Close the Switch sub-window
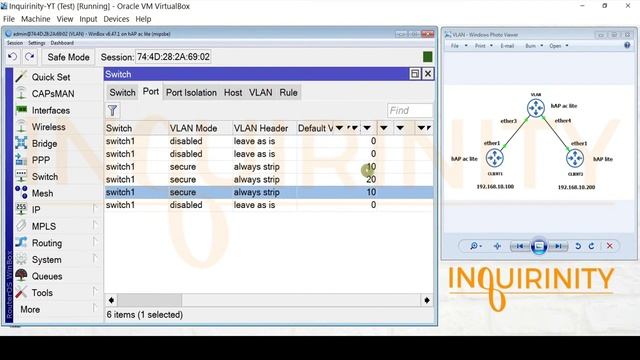The width and height of the screenshot is (640, 360). [x=427, y=74]
